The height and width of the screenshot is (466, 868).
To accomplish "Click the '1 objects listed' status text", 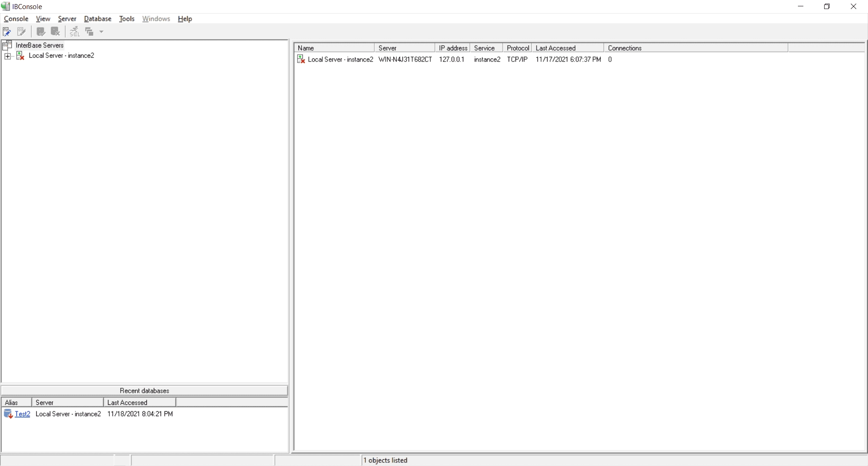I will click(386, 460).
